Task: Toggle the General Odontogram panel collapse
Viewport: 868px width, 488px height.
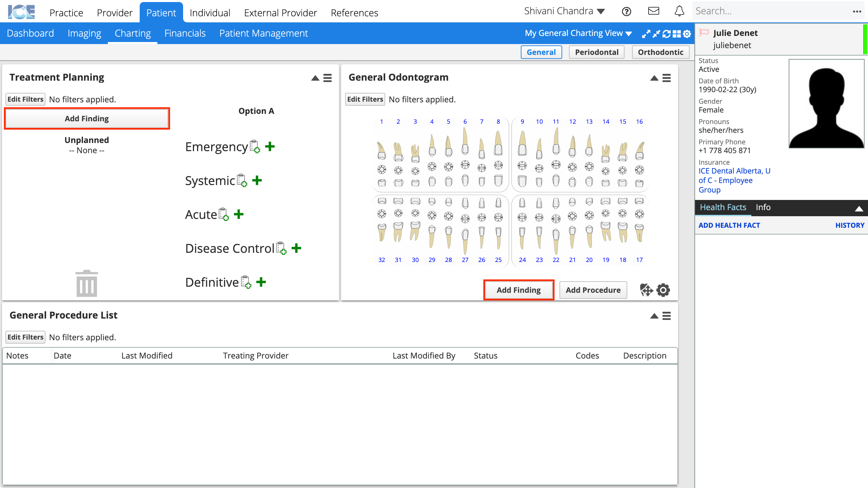Action: click(654, 78)
